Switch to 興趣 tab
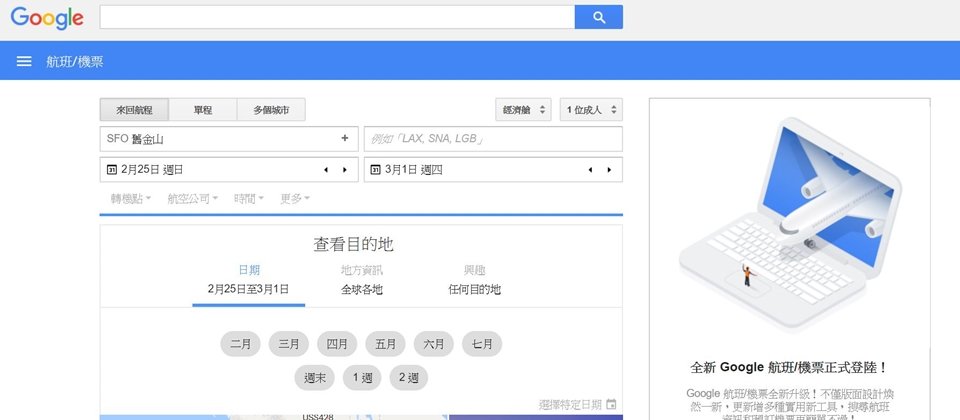 click(x=474, y=280)
